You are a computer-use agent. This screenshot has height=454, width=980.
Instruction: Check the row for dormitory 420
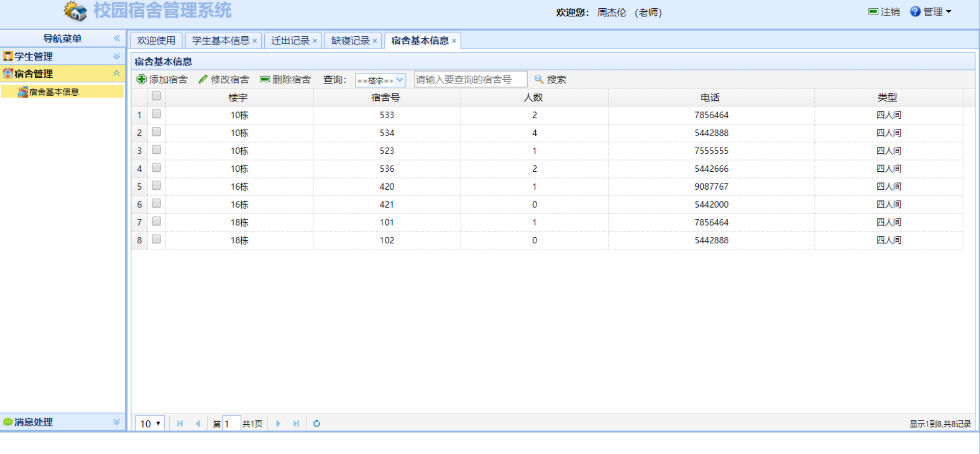coord(156,186)
